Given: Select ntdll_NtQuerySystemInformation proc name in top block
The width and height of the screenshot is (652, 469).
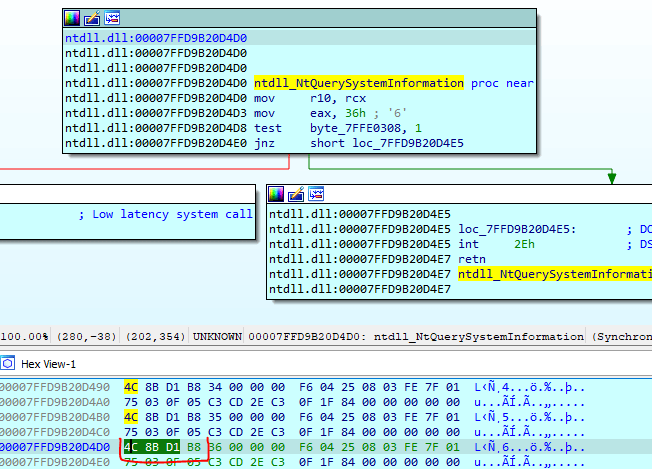Looking at the screenshot, I should click(359, 83).
